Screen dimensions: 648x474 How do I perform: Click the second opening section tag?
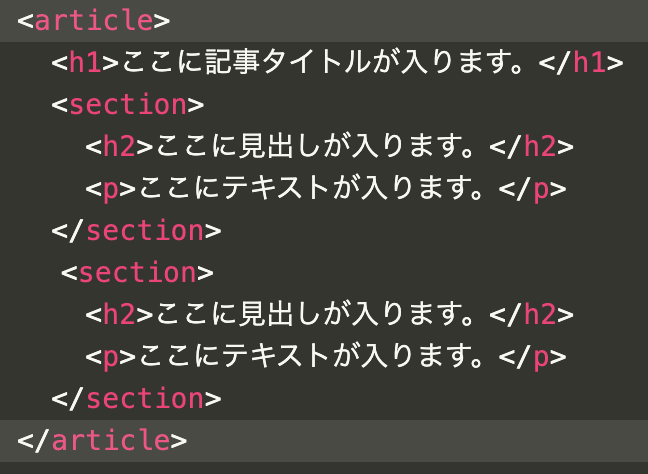[x=136, y=272]
